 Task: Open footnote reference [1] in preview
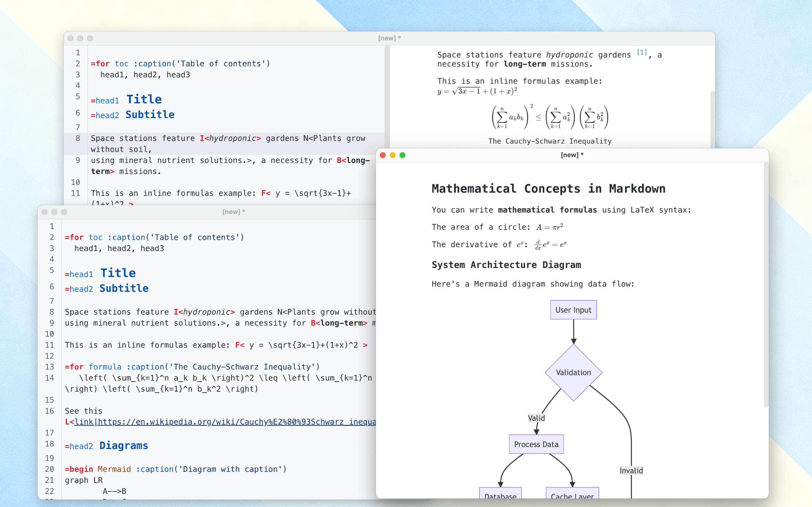click(x=642, y=52)
